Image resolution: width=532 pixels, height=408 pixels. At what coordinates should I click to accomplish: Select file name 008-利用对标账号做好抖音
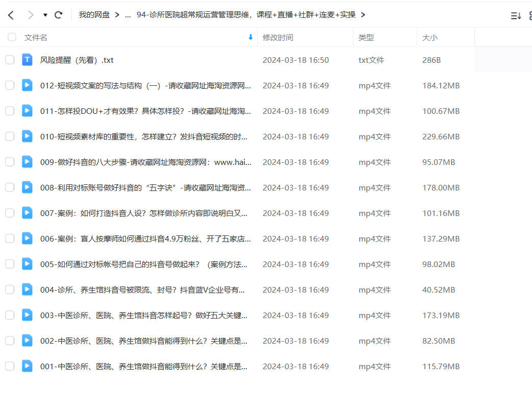tap(145, 188)
